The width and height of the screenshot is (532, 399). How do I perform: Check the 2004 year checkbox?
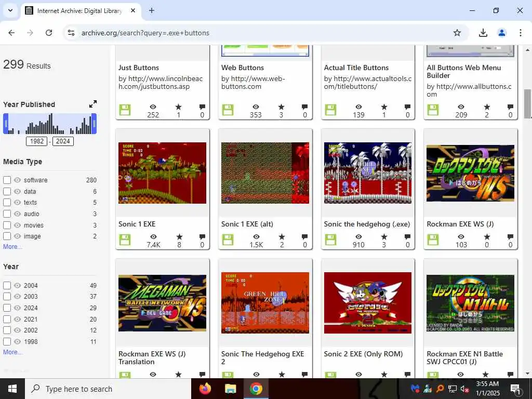pyautogui.click(x=7, y=285)
